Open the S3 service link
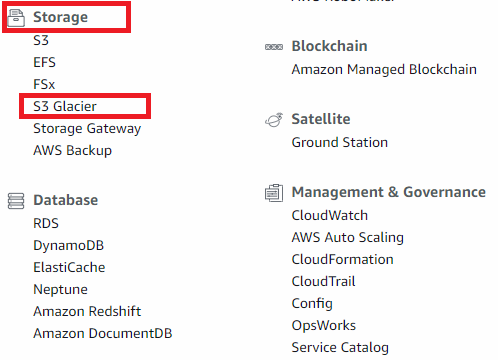Screen dimensions: 498x360 point(41,40)
